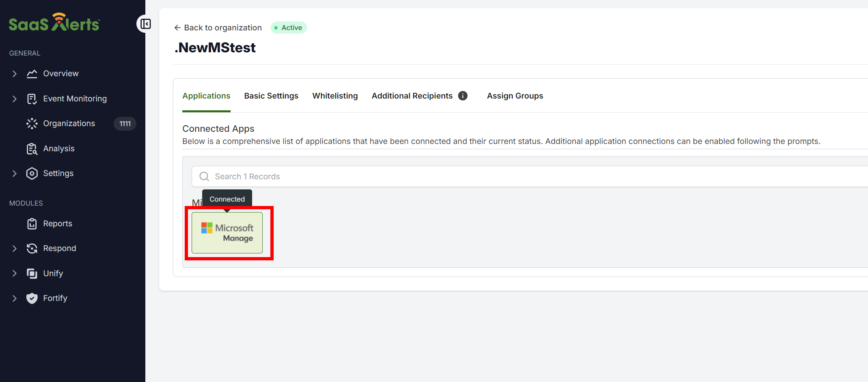Switch to the Whitelisting tab
Screen dimensions: 868x382
click(x=335, y=96)
